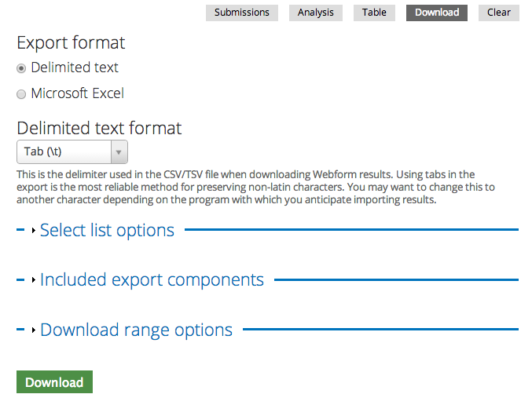Click the Delimited text format heading
The image size is (532, 405).
pyautogui.click(x=99, y=129)
